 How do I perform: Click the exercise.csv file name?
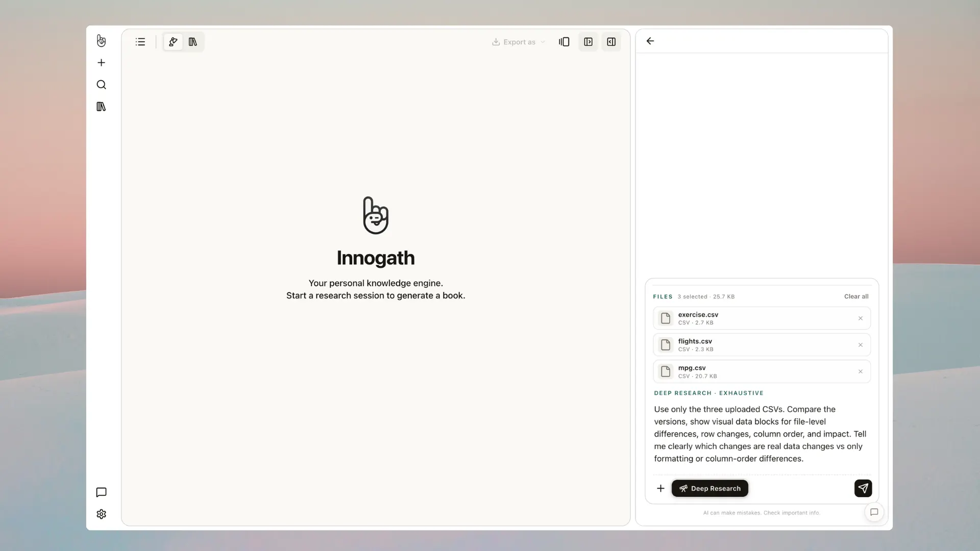698,315
